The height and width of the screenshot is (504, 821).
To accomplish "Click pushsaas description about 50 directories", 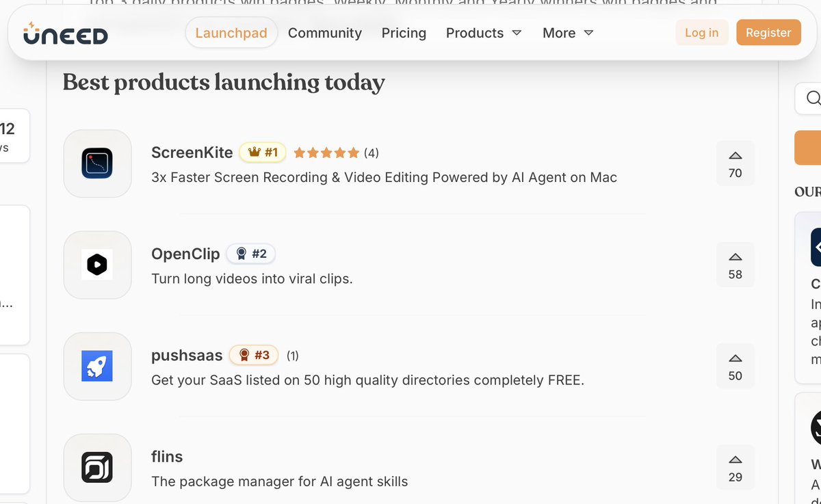I will pyautogui.click(x=367, y=380).
